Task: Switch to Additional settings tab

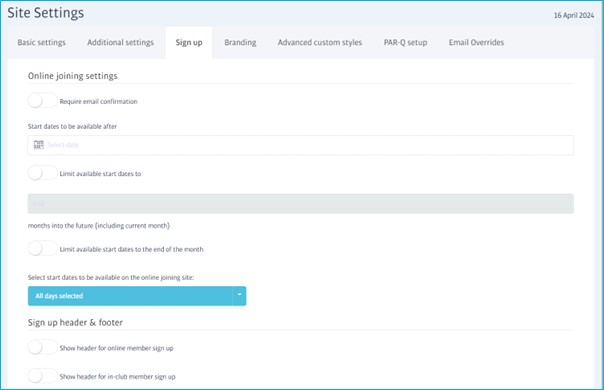Action: pyautogui.click(x=120, y=42)
